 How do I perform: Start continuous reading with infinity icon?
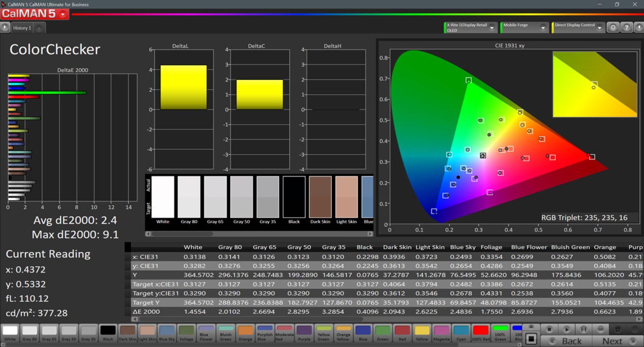(600, 330)
